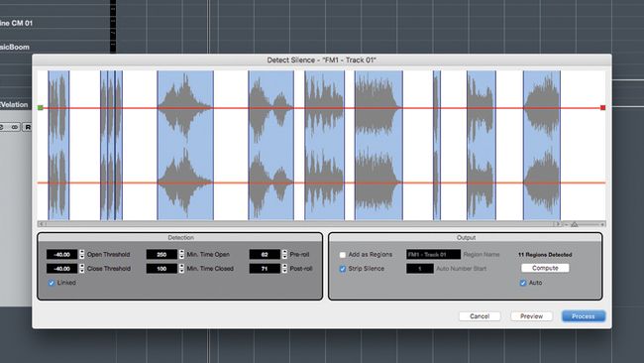Click the zoom slider triangle handle

click(x=575, y=224)
